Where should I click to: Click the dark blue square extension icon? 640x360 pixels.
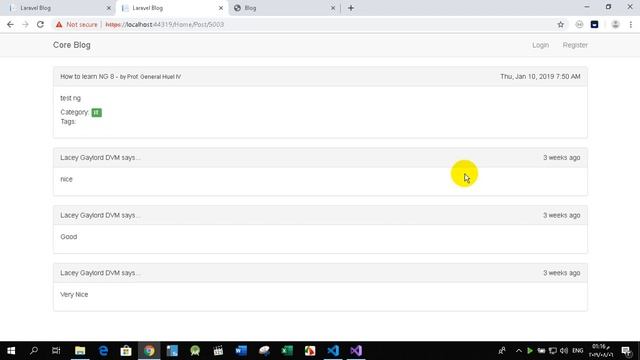(x=595, y=24)
